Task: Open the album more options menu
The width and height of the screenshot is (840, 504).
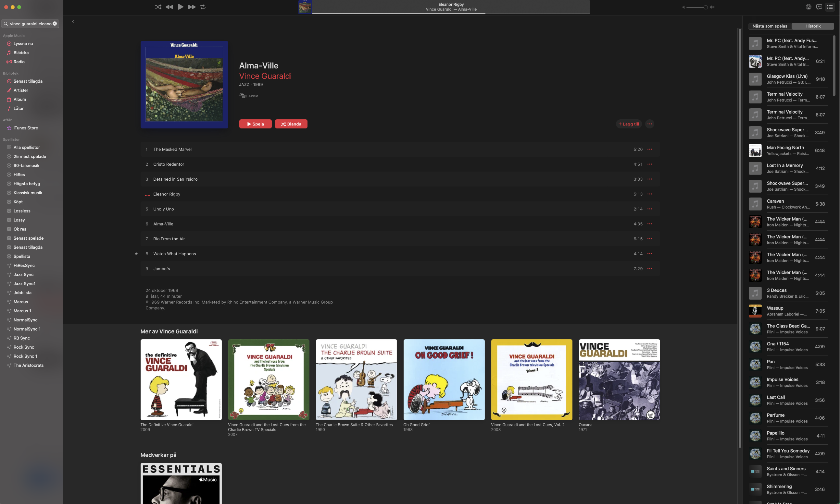Action: (649, 124)
